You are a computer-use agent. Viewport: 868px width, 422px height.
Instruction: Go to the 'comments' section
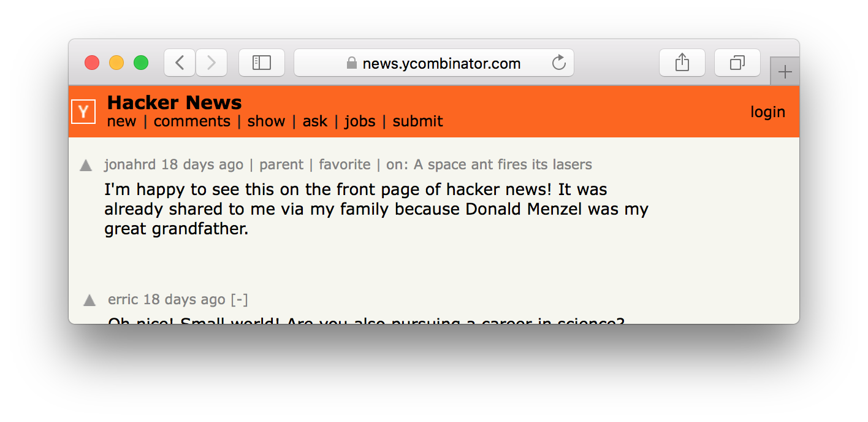click(192, 121)
